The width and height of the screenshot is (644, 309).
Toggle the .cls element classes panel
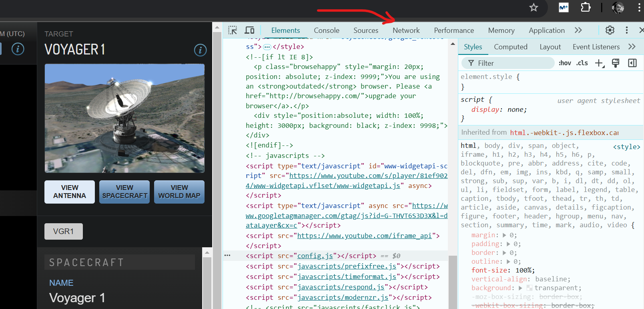click(x=582, y=63)
